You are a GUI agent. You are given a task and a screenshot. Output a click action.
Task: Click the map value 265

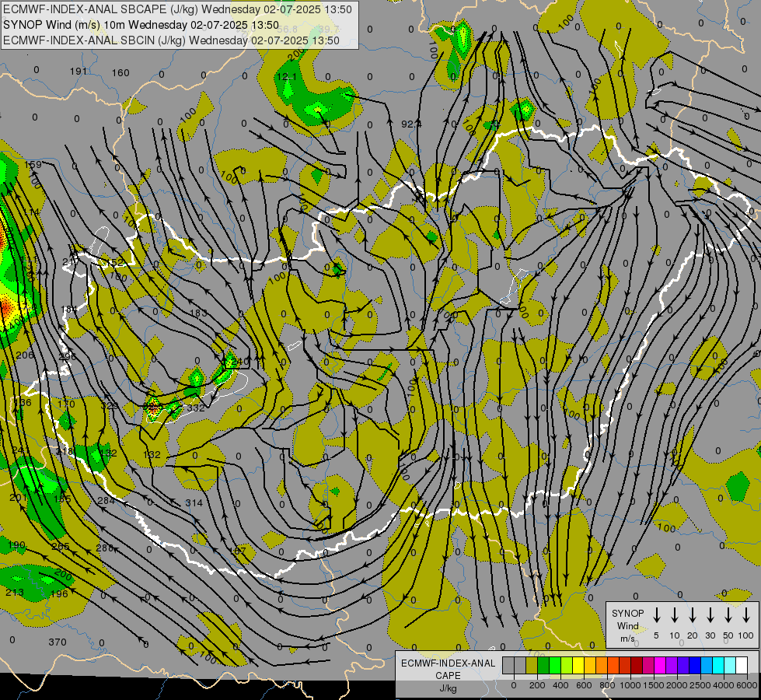coord(61,547)
